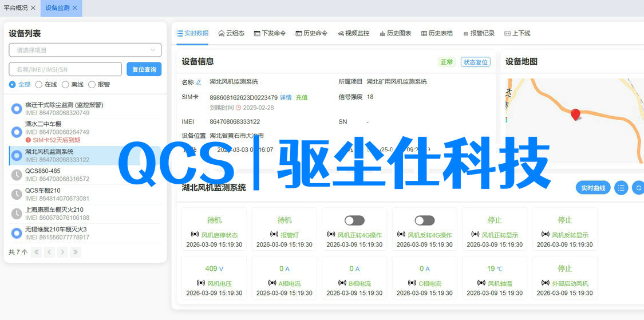
Task: Click signal icon beside 风机正转显示
Action: 475,235
